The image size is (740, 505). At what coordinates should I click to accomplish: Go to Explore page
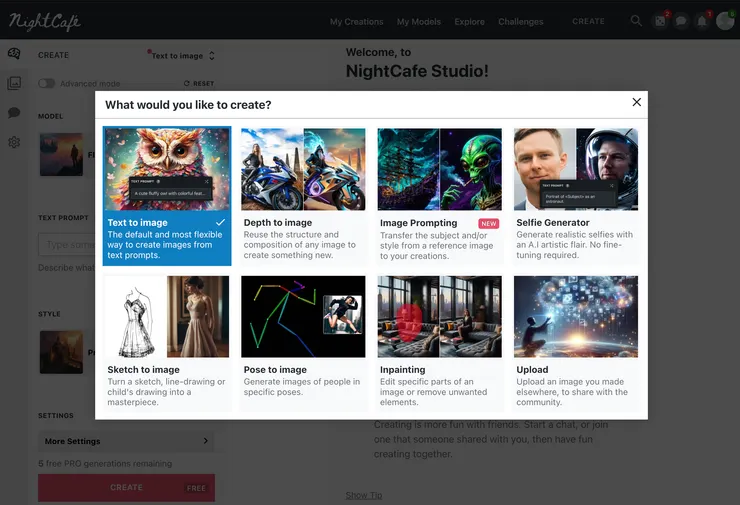click(x=469, y=22)
